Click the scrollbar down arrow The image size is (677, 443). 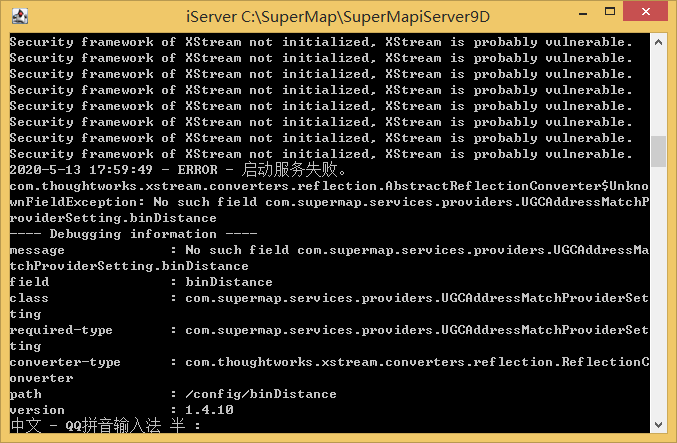658,425
